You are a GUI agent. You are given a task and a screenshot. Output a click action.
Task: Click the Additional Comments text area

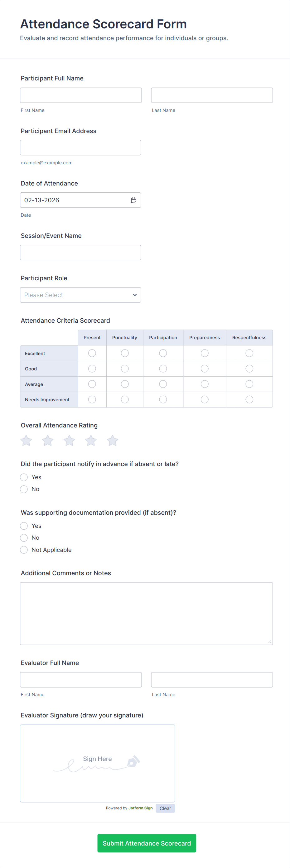coord(146,613)
